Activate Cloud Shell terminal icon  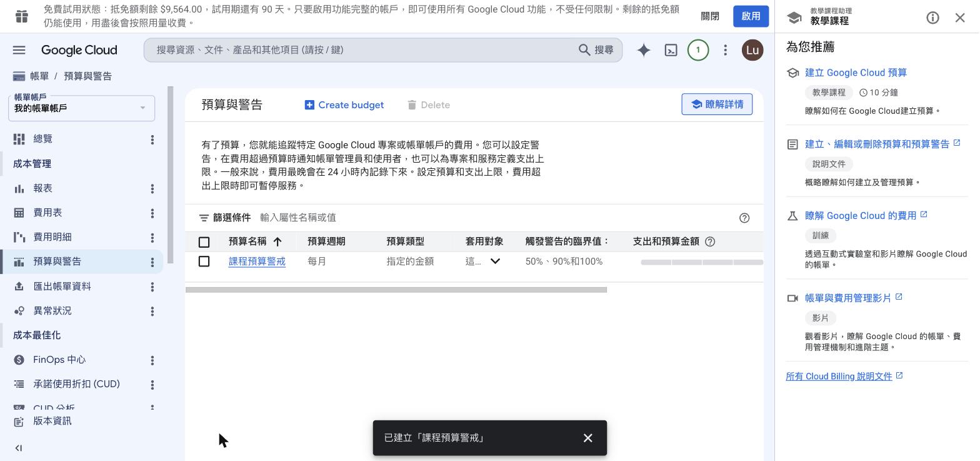click(x=671, y=50)
